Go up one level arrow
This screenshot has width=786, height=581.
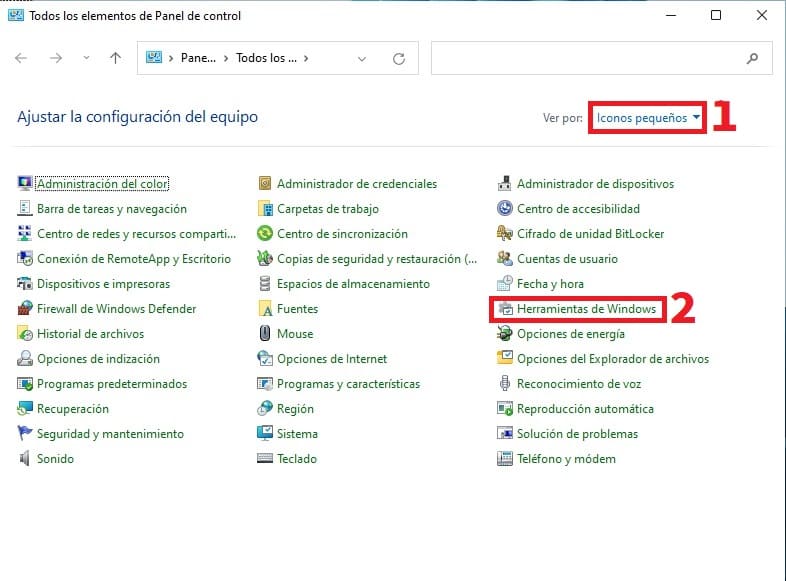coord(115,58)
